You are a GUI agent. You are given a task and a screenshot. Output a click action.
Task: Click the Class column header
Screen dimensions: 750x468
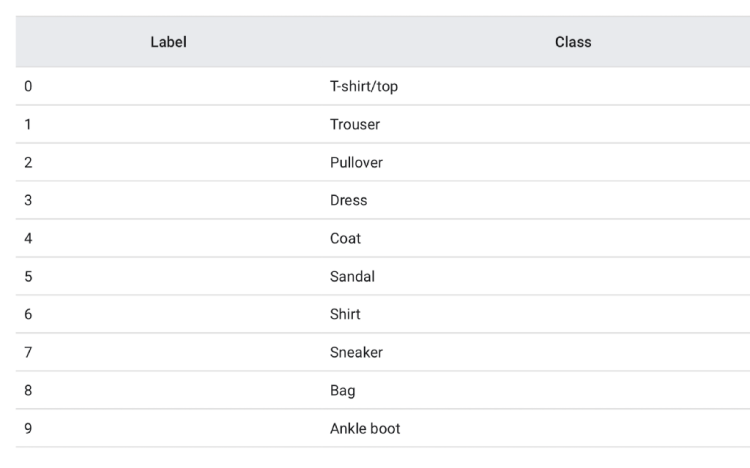click(x=572, y=42)
